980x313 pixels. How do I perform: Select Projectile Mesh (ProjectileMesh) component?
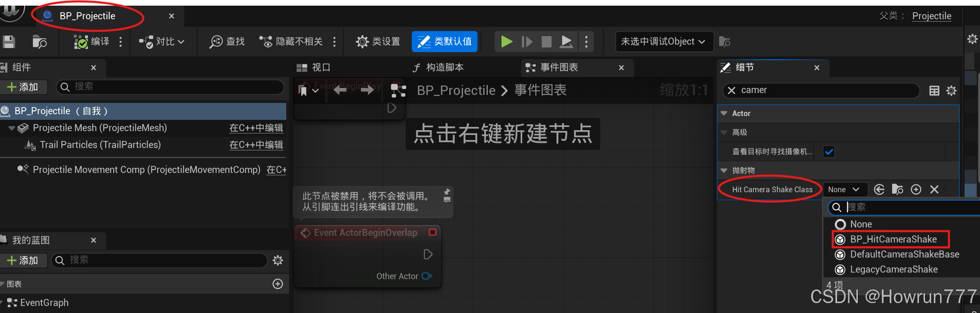coord(100,128)
